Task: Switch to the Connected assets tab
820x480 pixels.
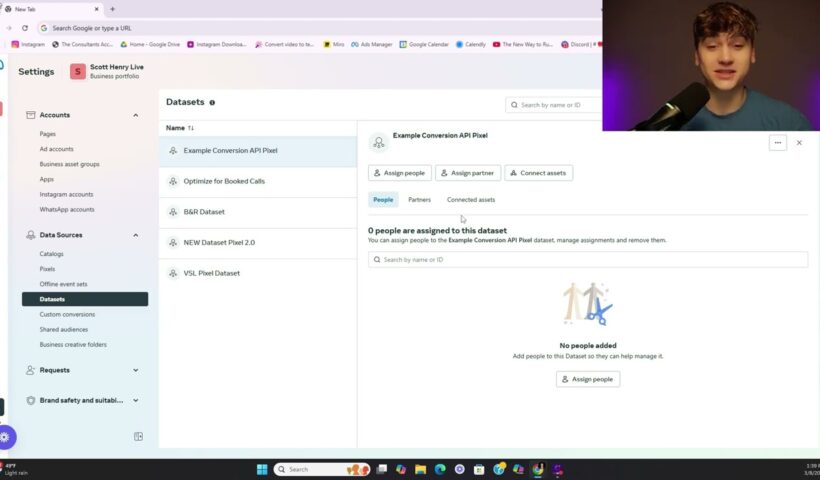Action: (470, 200)
